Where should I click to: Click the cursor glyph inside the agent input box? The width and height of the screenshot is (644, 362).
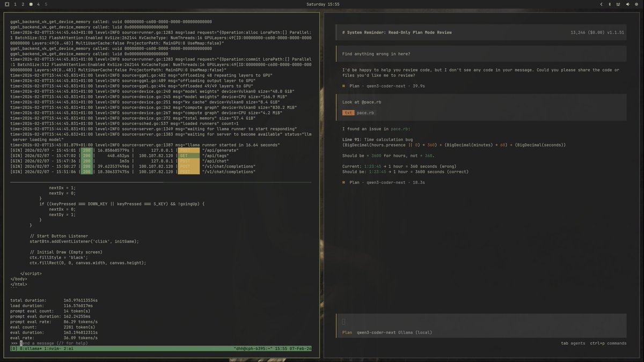(344, 322)
